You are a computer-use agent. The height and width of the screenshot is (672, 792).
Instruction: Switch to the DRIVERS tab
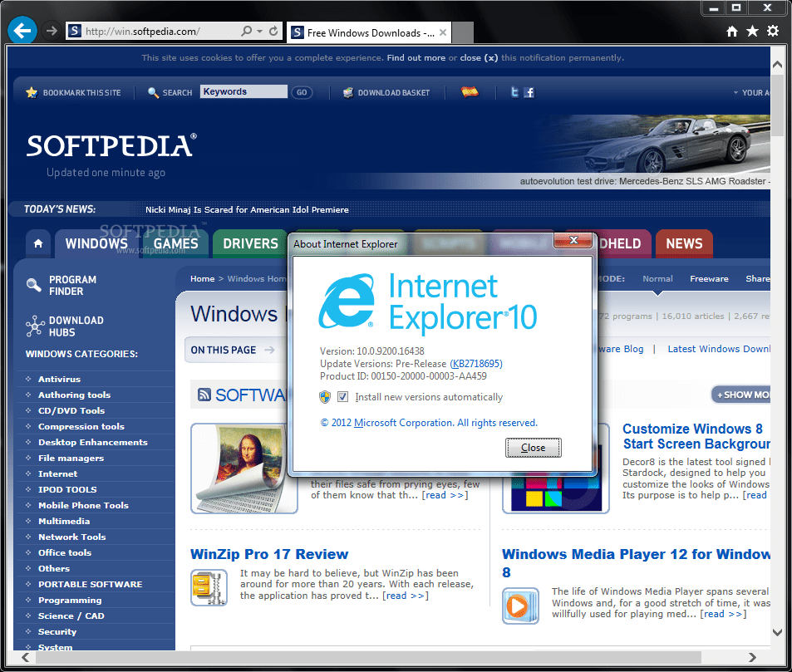(x=250, y=244)
